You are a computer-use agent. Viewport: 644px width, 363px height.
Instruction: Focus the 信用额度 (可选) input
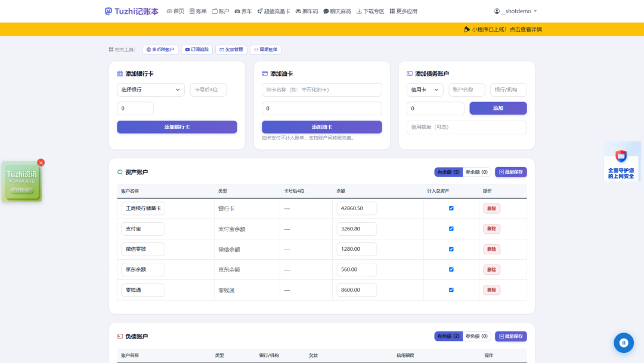pyautogui.click(x=466, y=127)
